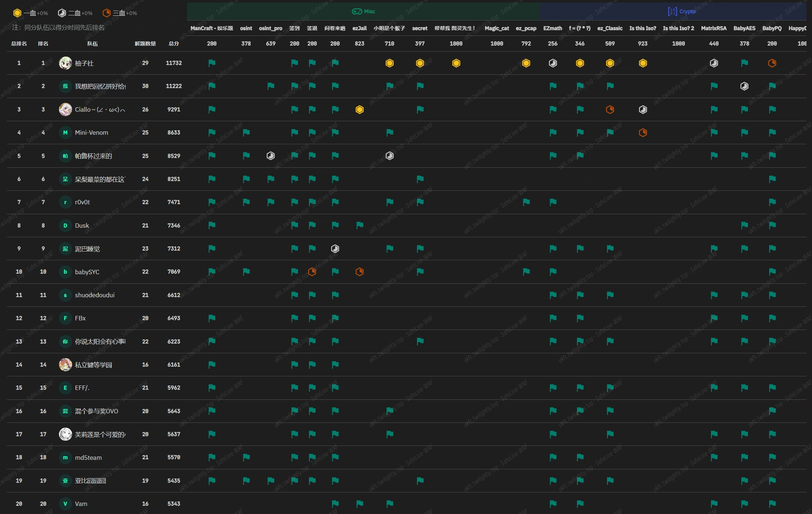Click 泥巴睡觉's silver badge under 问卷来咯
The height and width of the screenshot is (514, 812).
pos(335,249)
